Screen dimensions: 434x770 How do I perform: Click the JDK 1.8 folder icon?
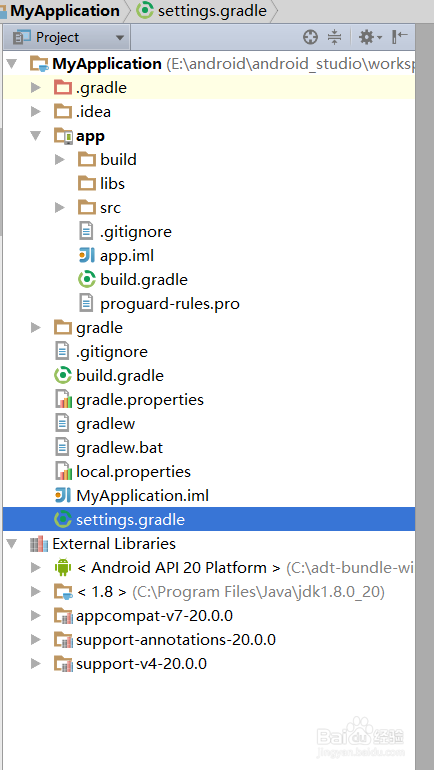[63, 592]
